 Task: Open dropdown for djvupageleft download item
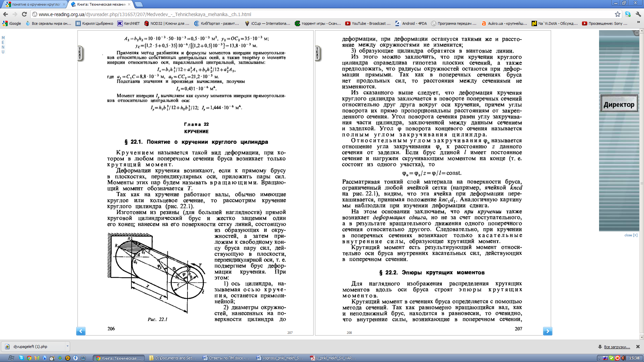(x=67, y=346)
